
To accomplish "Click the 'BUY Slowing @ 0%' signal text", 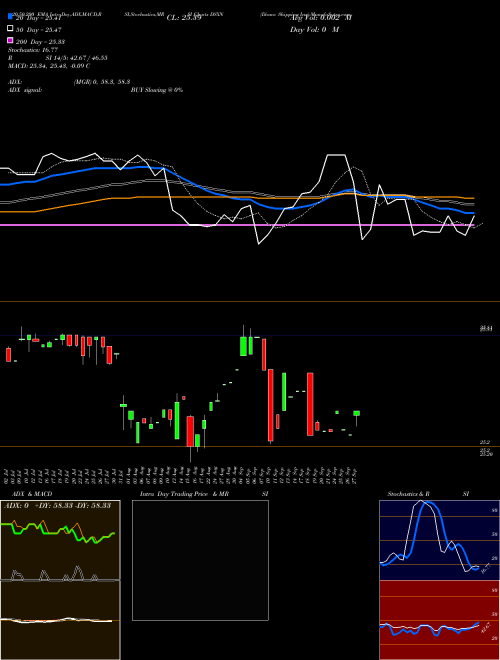I will (x=157, y=90).
